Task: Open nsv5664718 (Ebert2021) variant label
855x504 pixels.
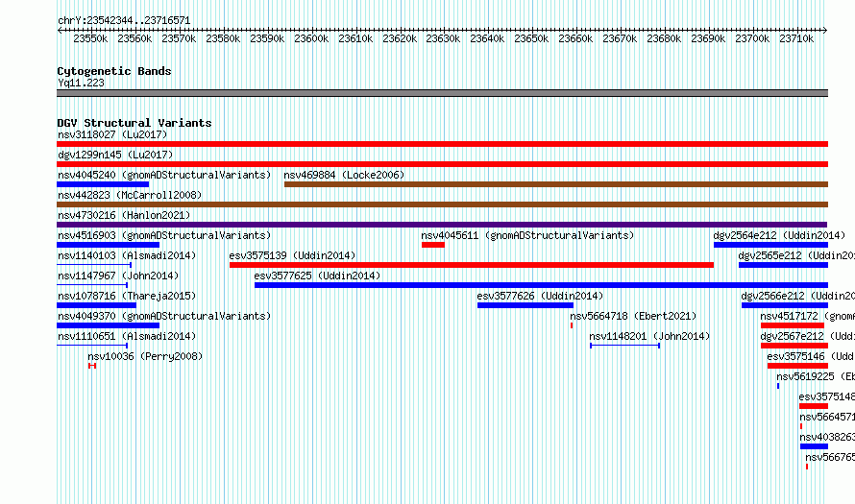Action: click(633, 316)
